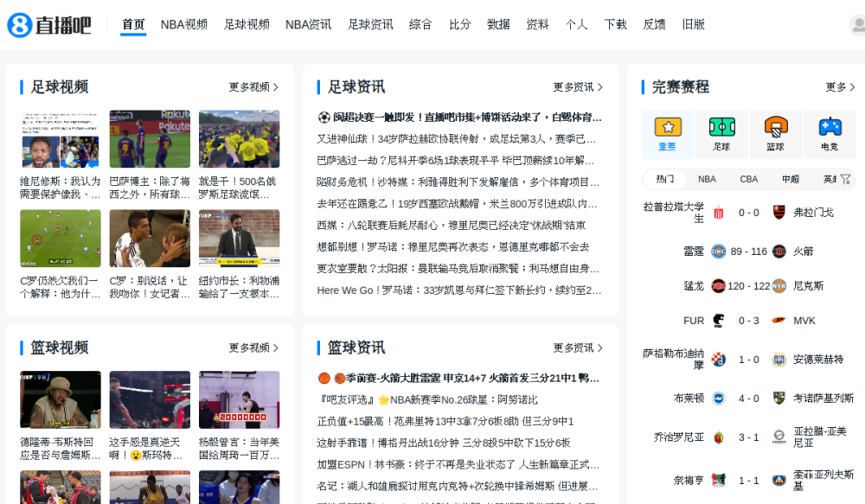This screenshot has height=504, width=865.
Task: Open 吧友评选 NBA新赛季No.26球星 article
Action: (427, 399)
